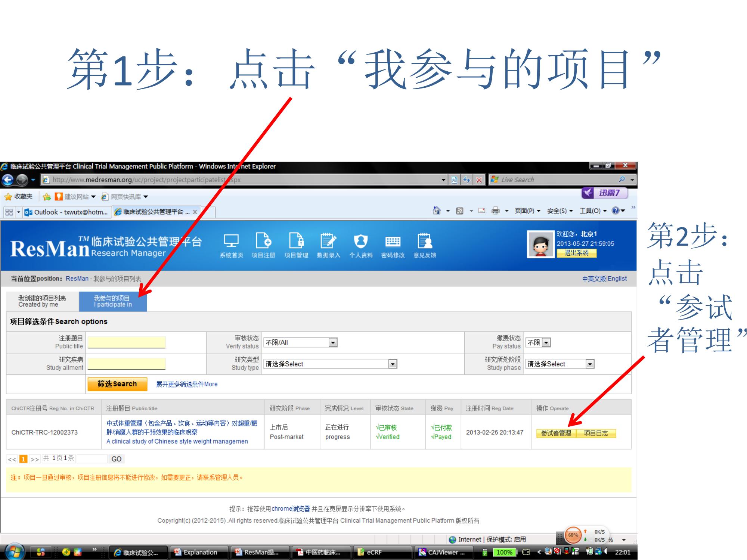Expand the address bar history dropdown arrow
Viewport: 747px width, 560px height.
coord(443,180)
